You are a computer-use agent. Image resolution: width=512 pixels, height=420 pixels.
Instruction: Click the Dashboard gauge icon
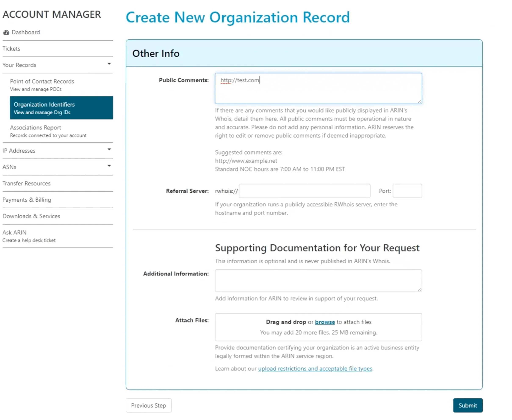point(6,32)
